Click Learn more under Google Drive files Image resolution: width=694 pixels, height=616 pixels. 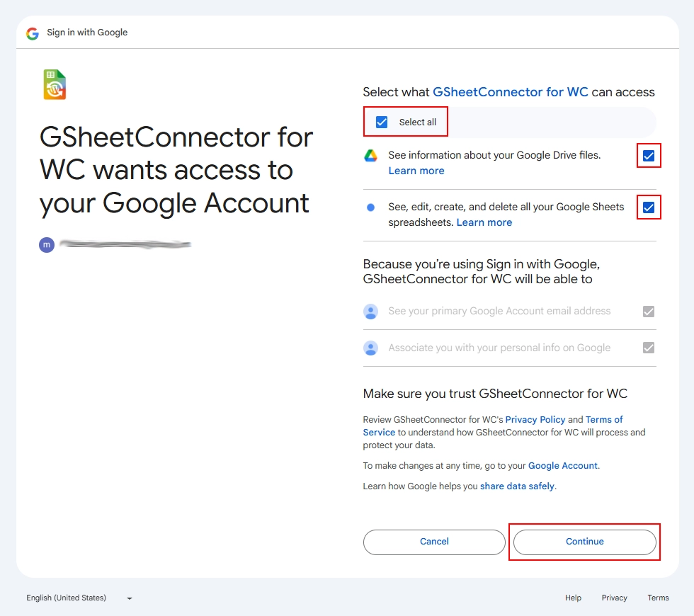pos(416,170)
